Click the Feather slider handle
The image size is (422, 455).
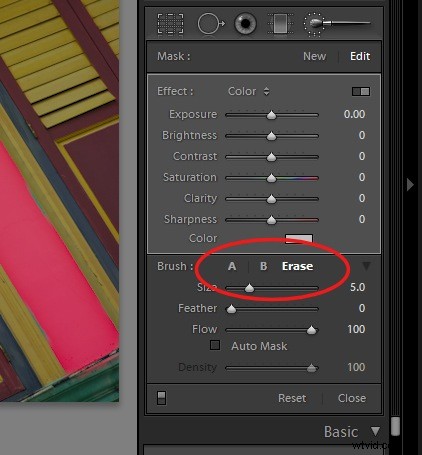coord(231,309)
